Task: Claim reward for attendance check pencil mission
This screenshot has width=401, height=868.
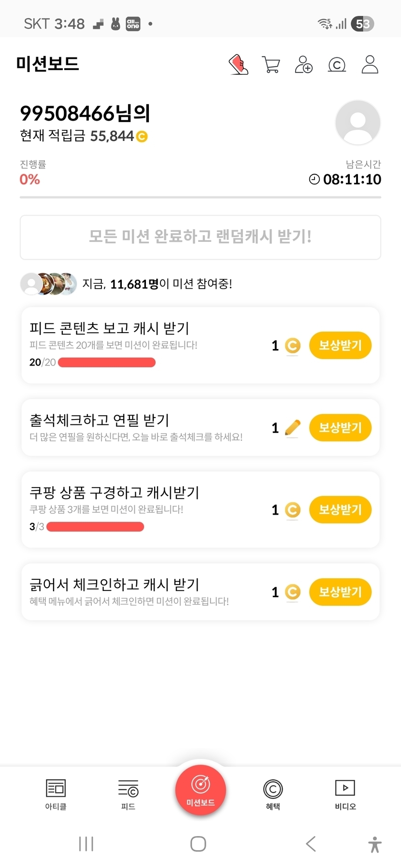Action: tap(340, 428)
